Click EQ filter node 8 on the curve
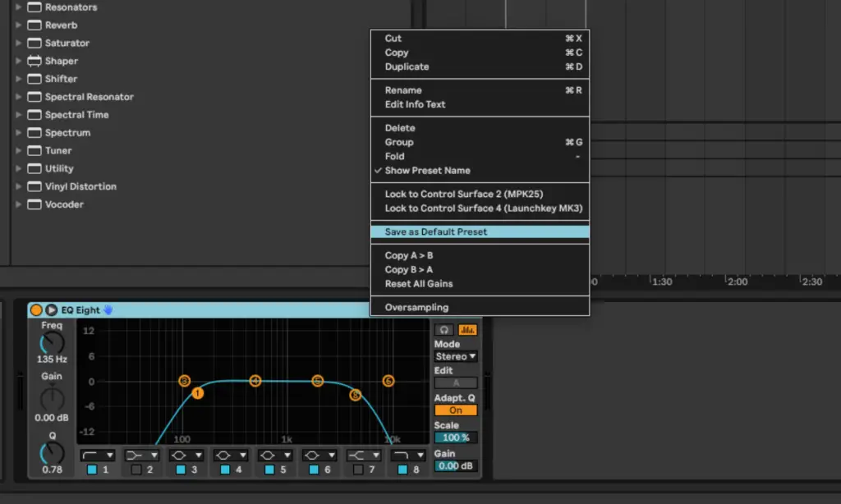Screen dimensions: 841x504 pyautogui.click(x=355, y=395)
